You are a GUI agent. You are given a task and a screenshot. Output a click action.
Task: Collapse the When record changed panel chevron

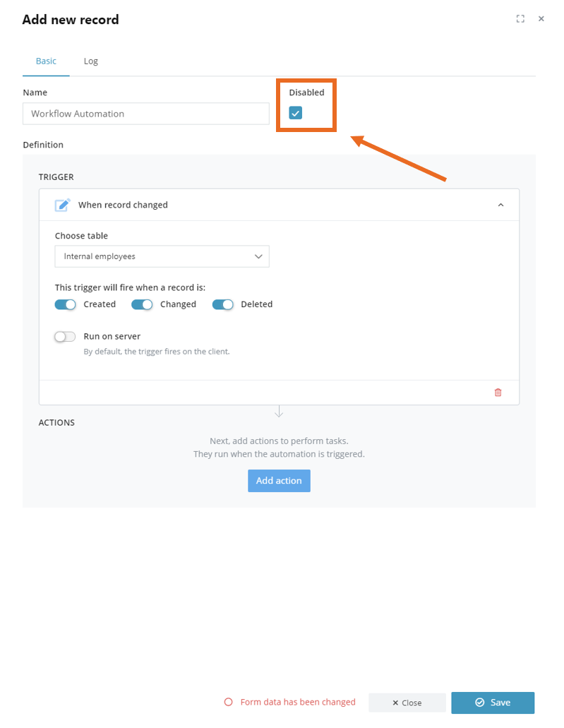pos(500,205)
